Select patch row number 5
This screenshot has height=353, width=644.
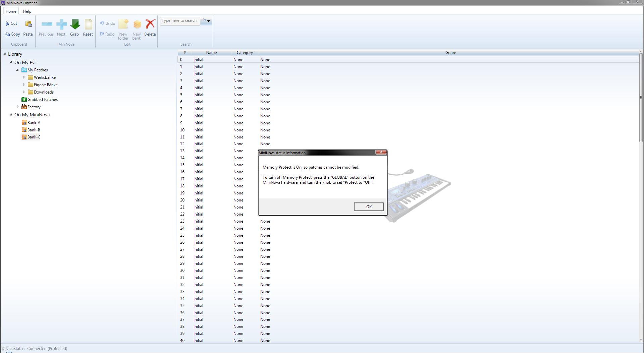coord(408,95)
